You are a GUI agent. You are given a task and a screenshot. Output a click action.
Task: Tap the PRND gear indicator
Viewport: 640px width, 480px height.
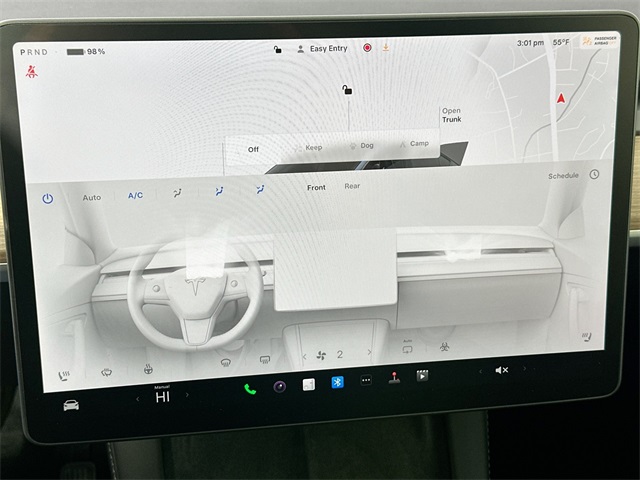(34, 52)
